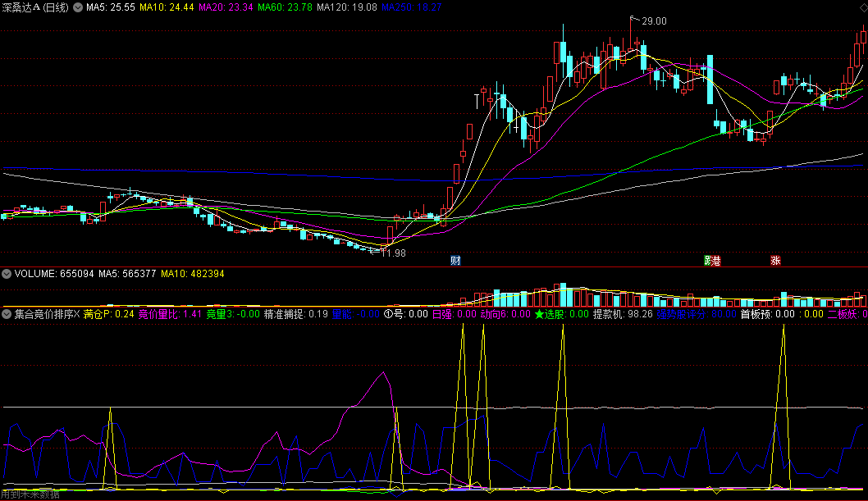
Task: Click the 财 financial marker icon
Action: pos(455,261)
